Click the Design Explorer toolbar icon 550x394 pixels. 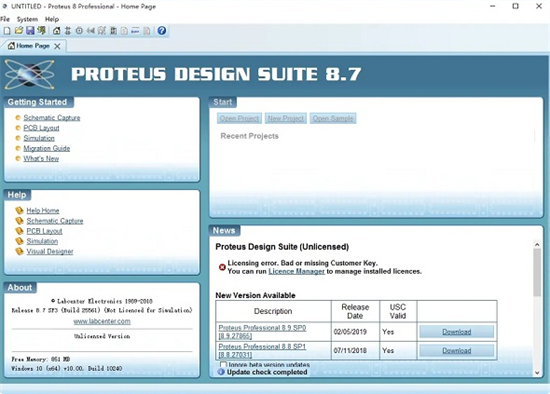tap(113, 31)
